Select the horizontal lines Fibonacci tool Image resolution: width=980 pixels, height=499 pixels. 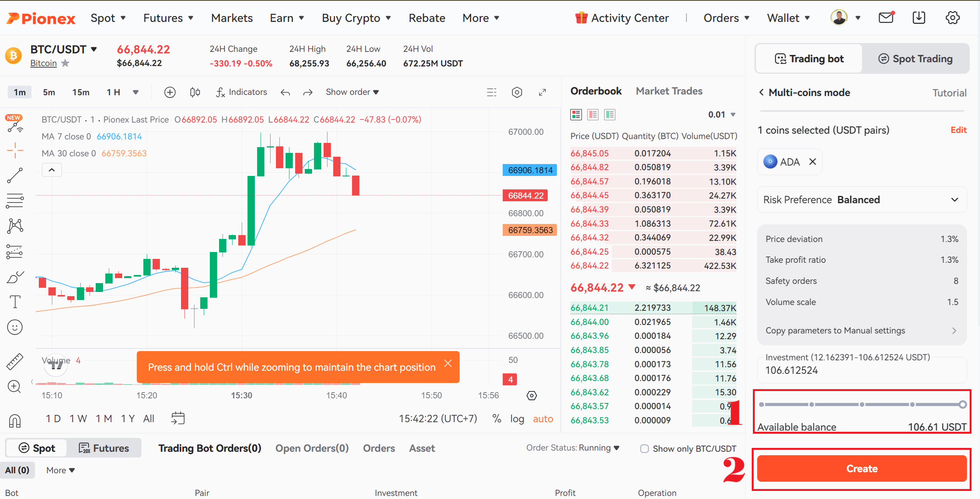click(x=15, y=201)
